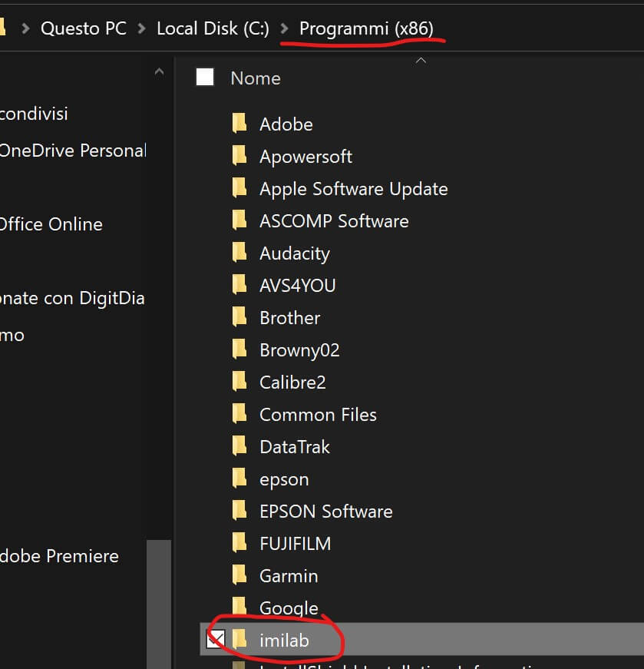Viewport: 644px width, 669px height.
Task: Select the Common Files folder name
Action: point(318,415)
